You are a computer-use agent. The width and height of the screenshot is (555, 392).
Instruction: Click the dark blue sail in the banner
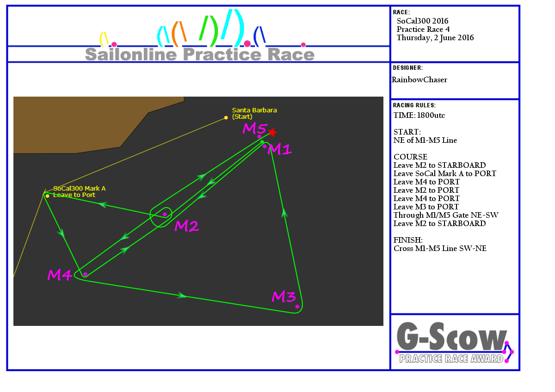[260, 36]
